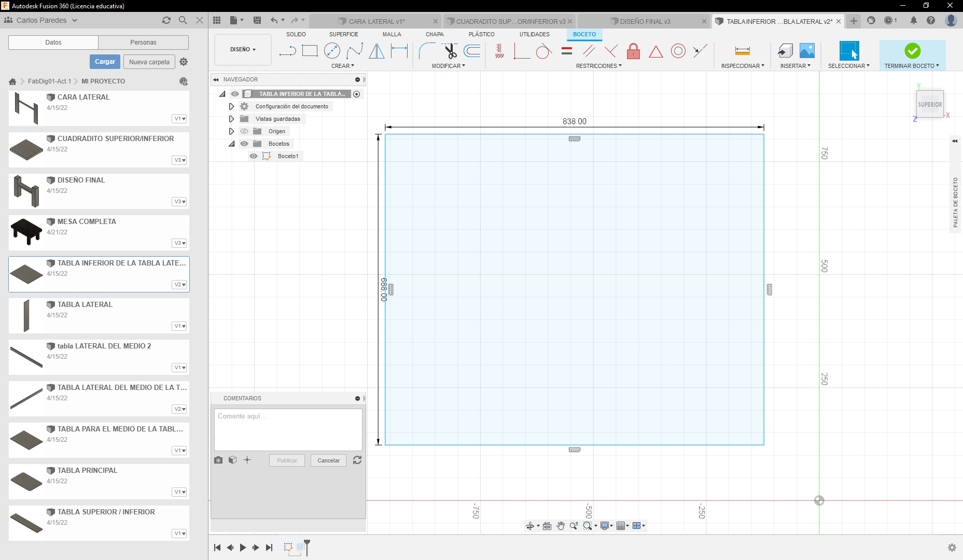The height and width of the screenshot is (560, 963).
Task: Open the CREAR dropdown menu
Action: point(343,66)
